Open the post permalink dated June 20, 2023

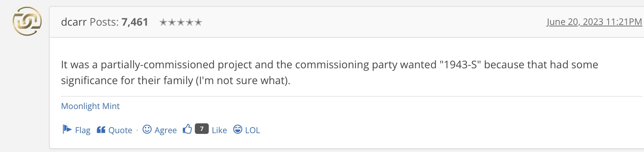(x=594, y=22)
